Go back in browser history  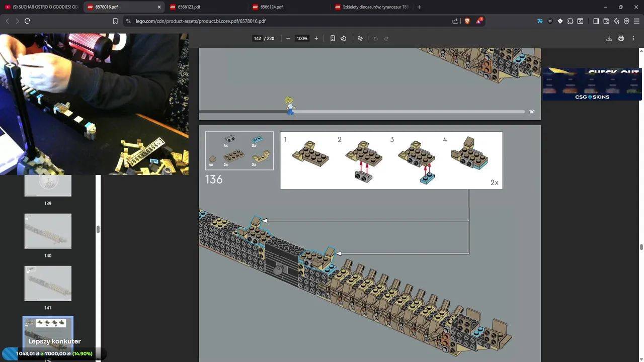(x=7, y=21)
